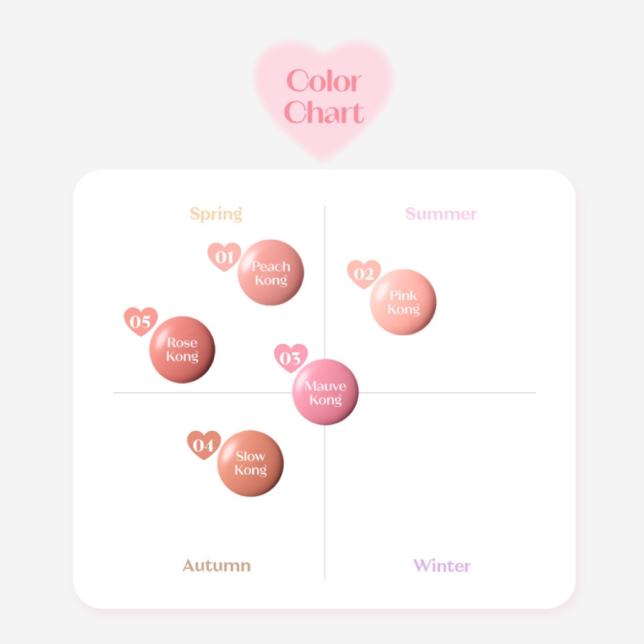Select the Autumn season label
This screenshot has width=644, height=644.
[x=216, y=565]
